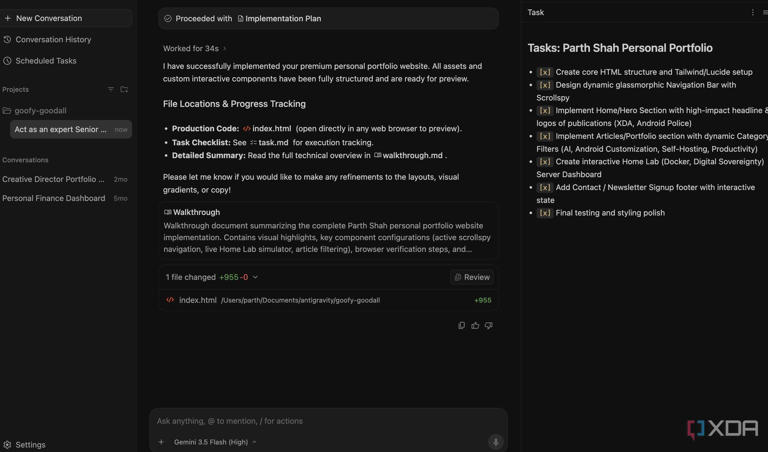
Task: Open the three-dot menu in the Task panel
Action: click(x=753, y=12)
